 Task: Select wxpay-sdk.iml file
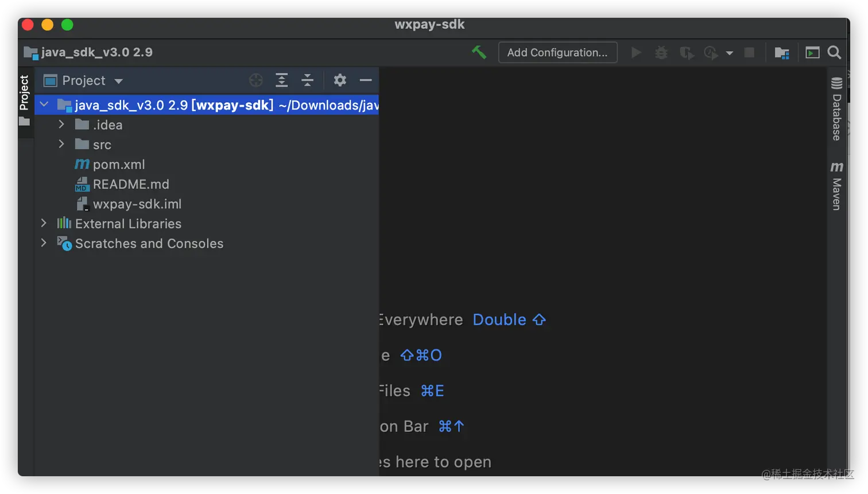point(207,204)
